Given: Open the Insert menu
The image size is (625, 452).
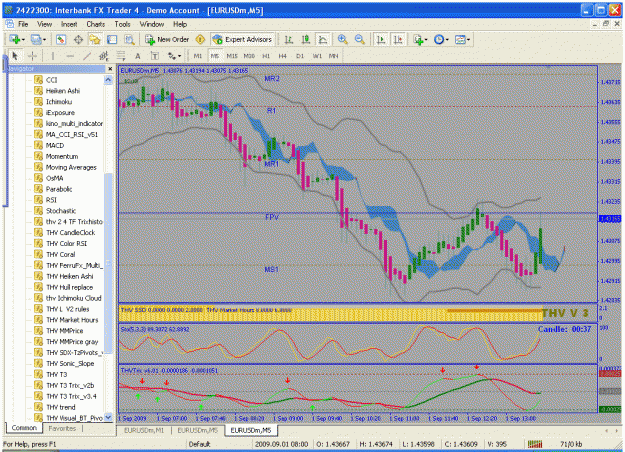Looking at the screenshot, I should (69, 24).
